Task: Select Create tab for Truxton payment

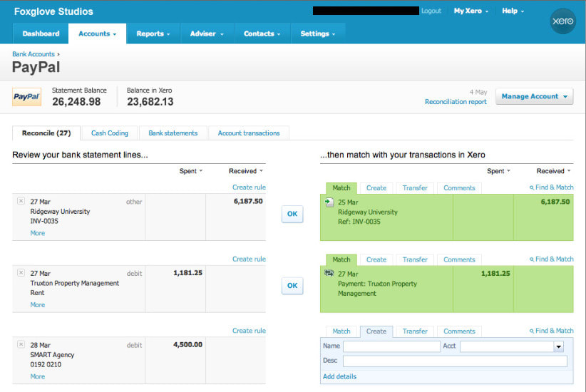Action: [376, 259]
